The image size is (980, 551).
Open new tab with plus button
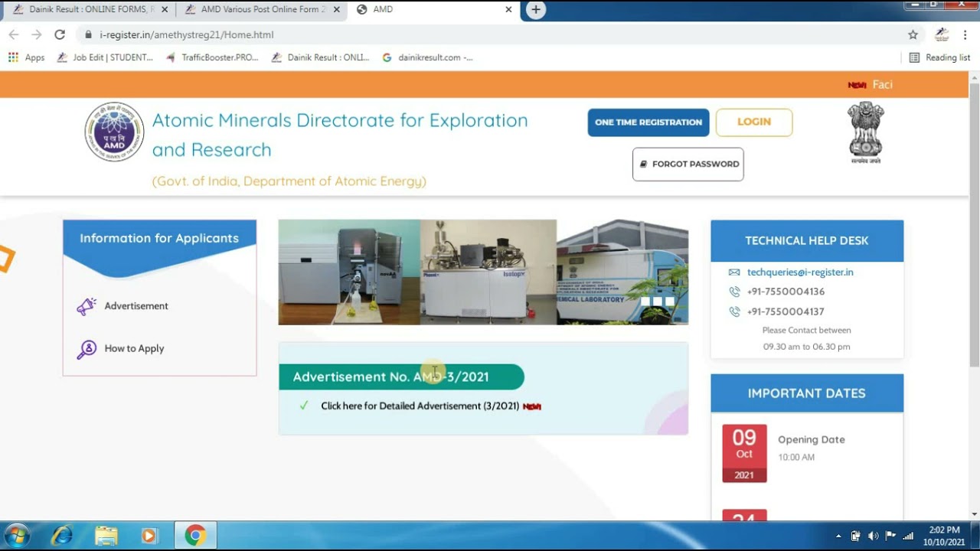536,10
